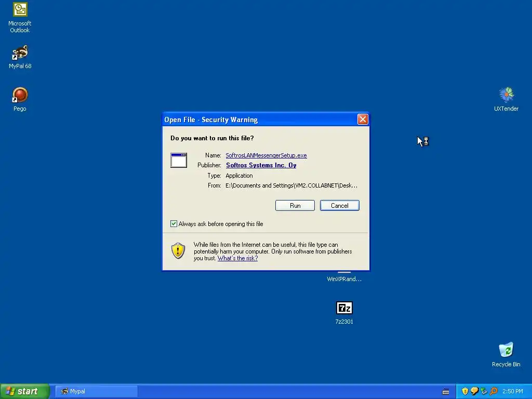
Task: Open the What's the risk? link
Action: (237, 258)
